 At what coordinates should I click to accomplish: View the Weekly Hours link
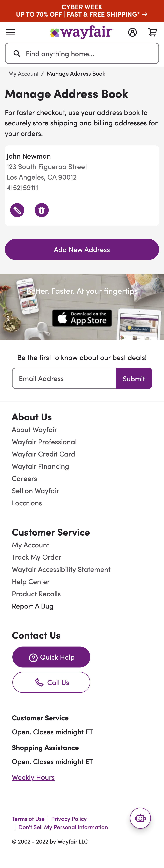(x=33, y=777)
